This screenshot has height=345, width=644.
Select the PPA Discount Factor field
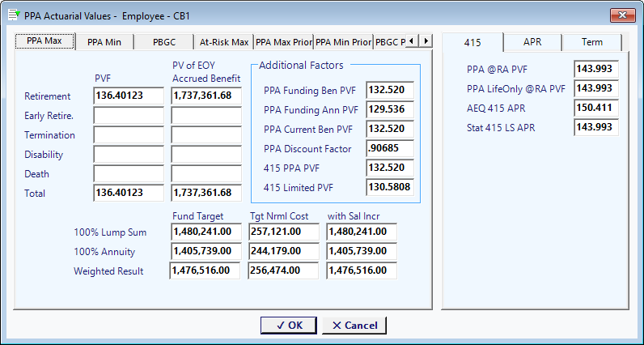[x=390, y=148]
